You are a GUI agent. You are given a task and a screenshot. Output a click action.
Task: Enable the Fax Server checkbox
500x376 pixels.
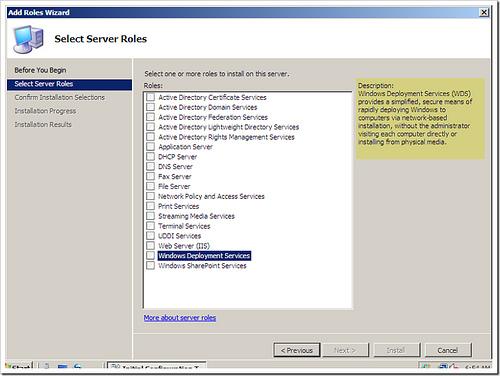150,176
